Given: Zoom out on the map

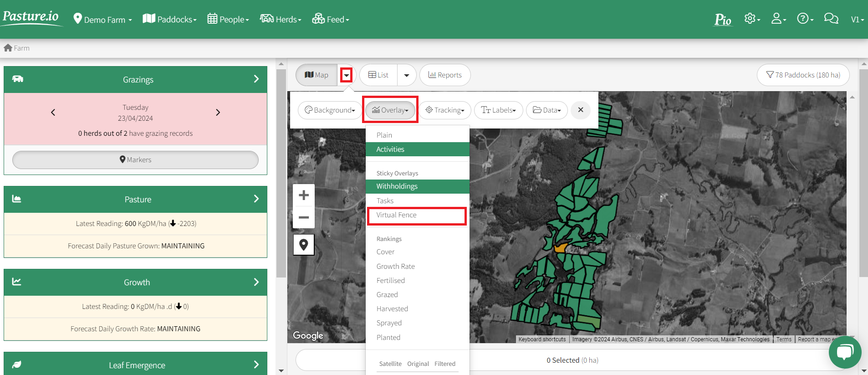Looking at the screenshot, I should click(x=304, y=217).
